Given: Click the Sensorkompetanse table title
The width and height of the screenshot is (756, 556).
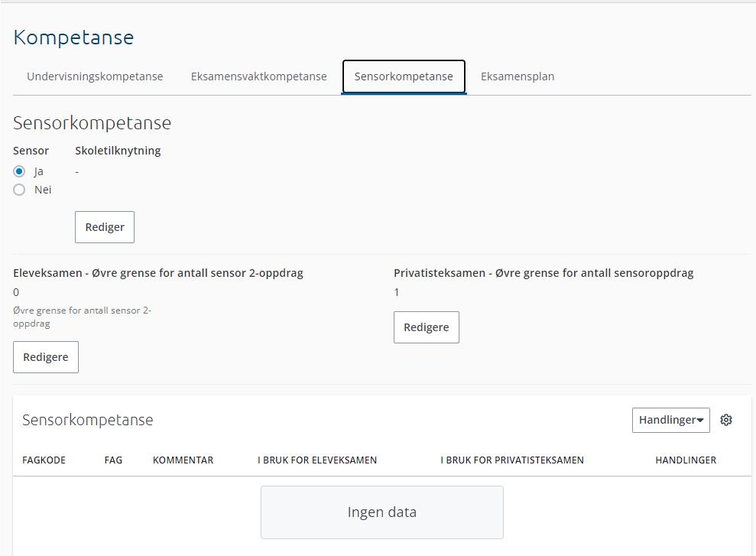Looking at the screenshot, I should (x=88, y=420).
